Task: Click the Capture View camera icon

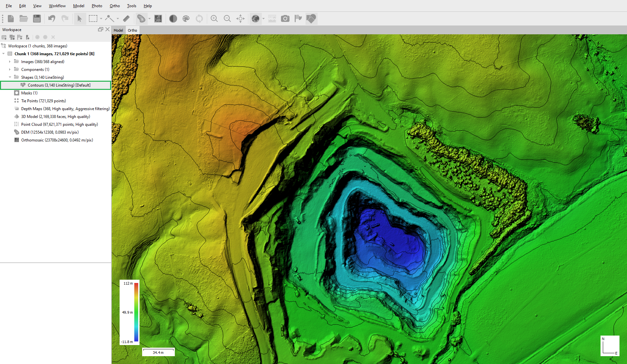Action: pos(285,19)
